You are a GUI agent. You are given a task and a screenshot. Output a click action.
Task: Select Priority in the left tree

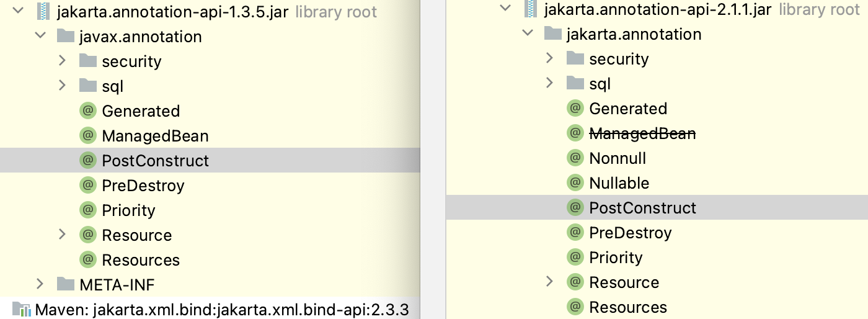coord(128,210)
